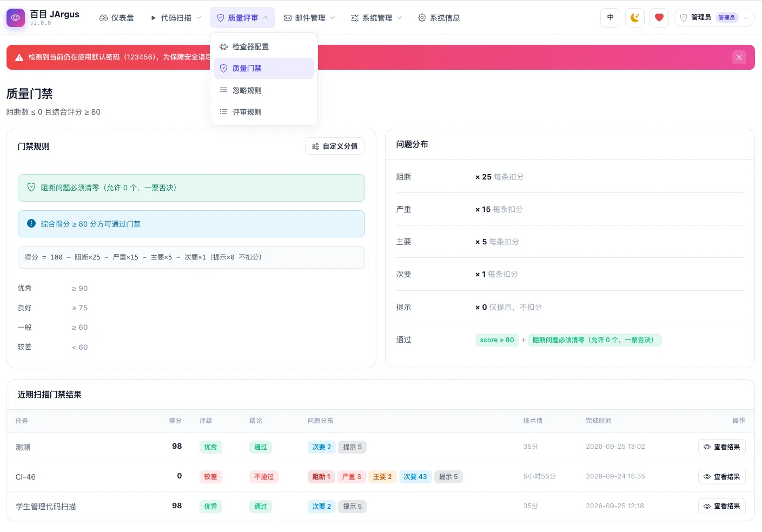Screen dimensions: 762x532
Task: Click the list icon next to 忽略规则
Action: [x=223, y=90]
